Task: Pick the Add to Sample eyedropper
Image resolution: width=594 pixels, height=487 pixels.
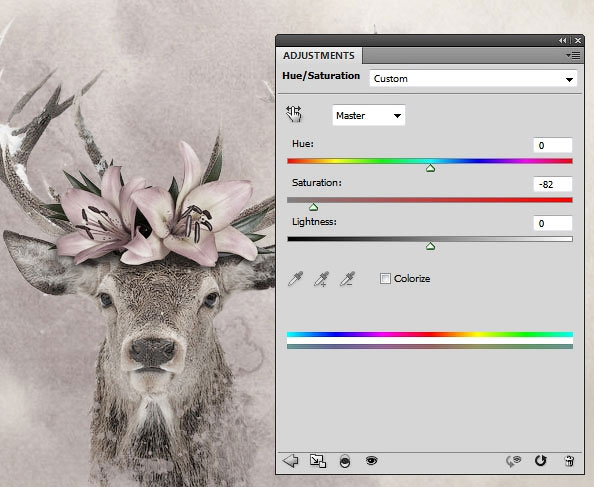Action: click(x=321, y=279)
